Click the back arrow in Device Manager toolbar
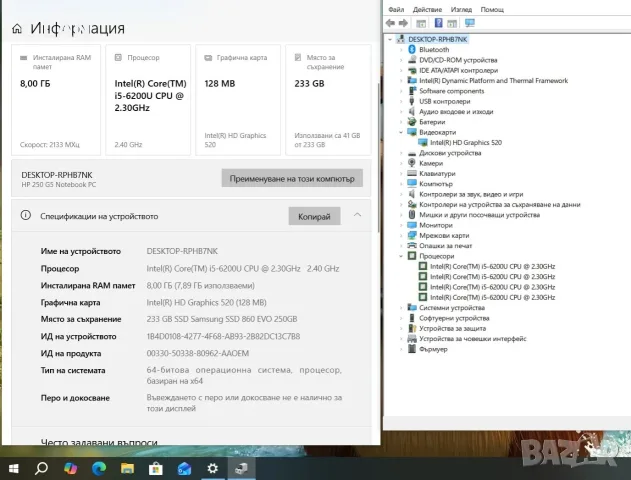This screenshot has height=480, width=631. pyautogui.click(x=390, y=23)
